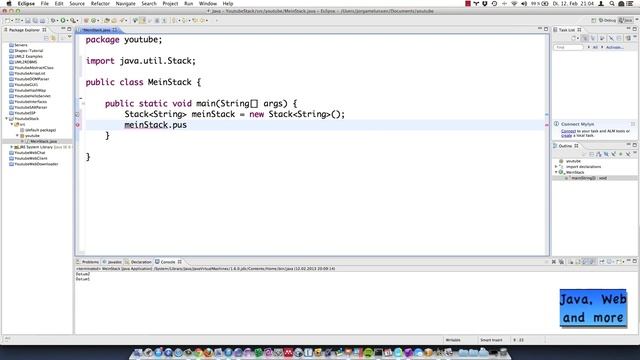
Task: Collapse the src folder node
Action: point(12,124)
